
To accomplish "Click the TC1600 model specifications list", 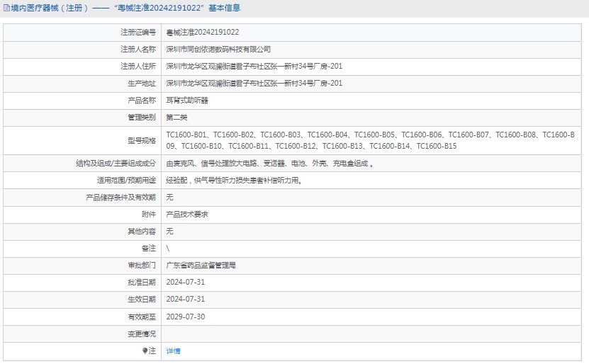I will pyautogui.click(x=369, y=140).
